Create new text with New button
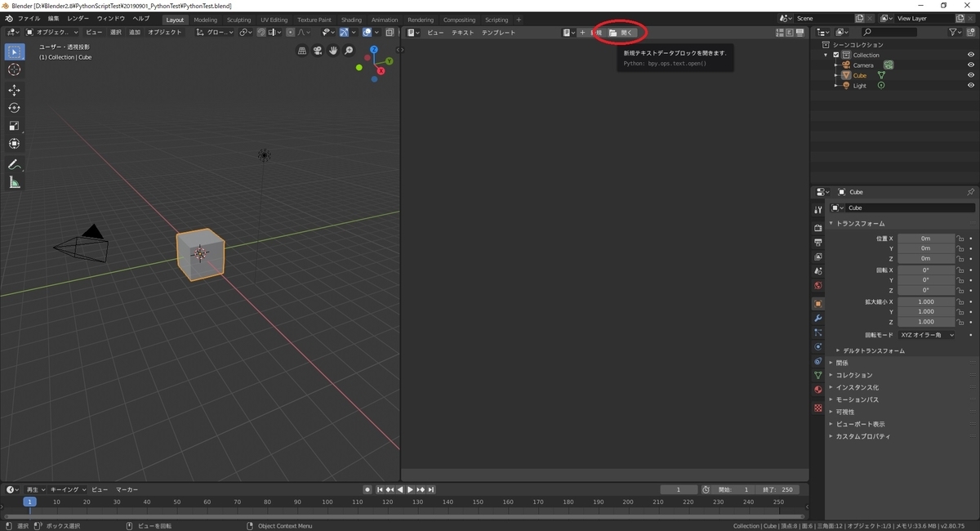Image resolution: width=980 pixels, height=531 pixels. (x=591, y=33)
